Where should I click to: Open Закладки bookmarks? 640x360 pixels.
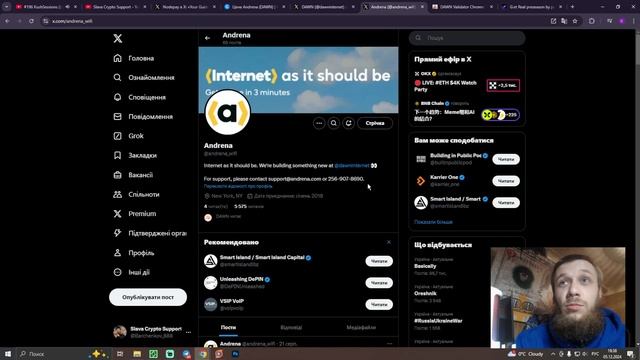(x=135, y=156)
